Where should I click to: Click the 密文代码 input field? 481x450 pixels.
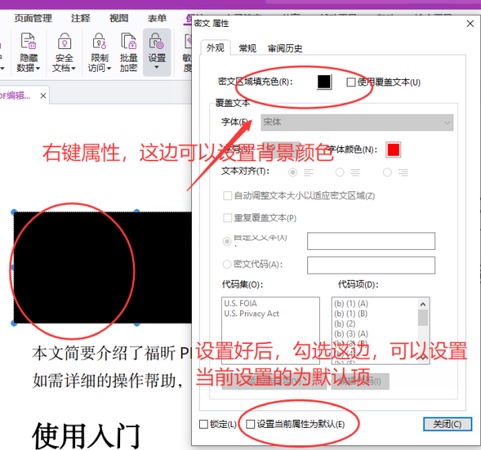tap(371, 265)
